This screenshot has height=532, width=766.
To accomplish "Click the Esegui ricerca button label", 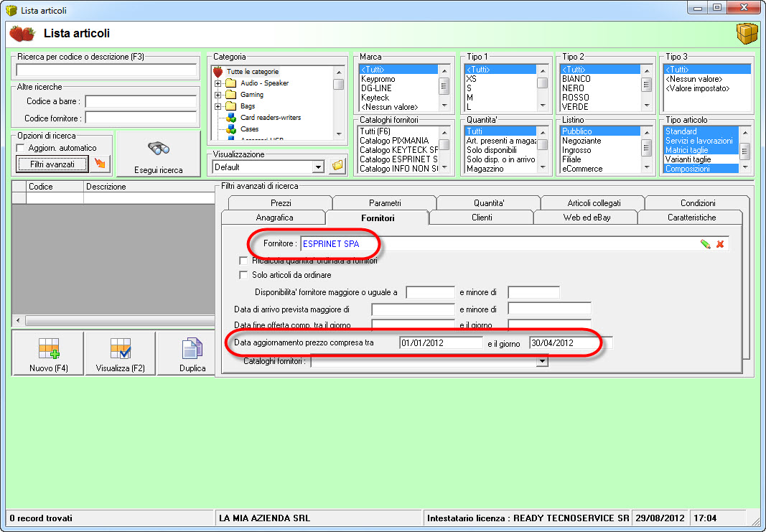I will (158, 170).
